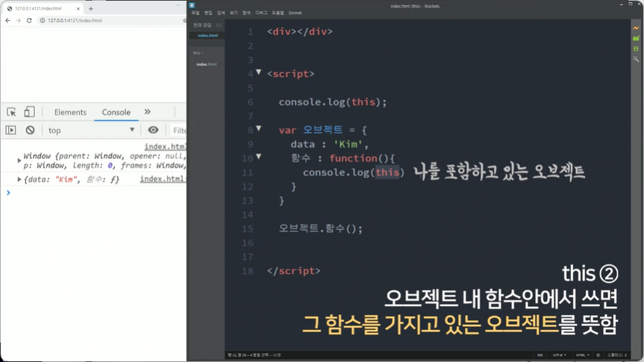Collapse the script block at line 4
644x362 pixels.
(258, 72)
